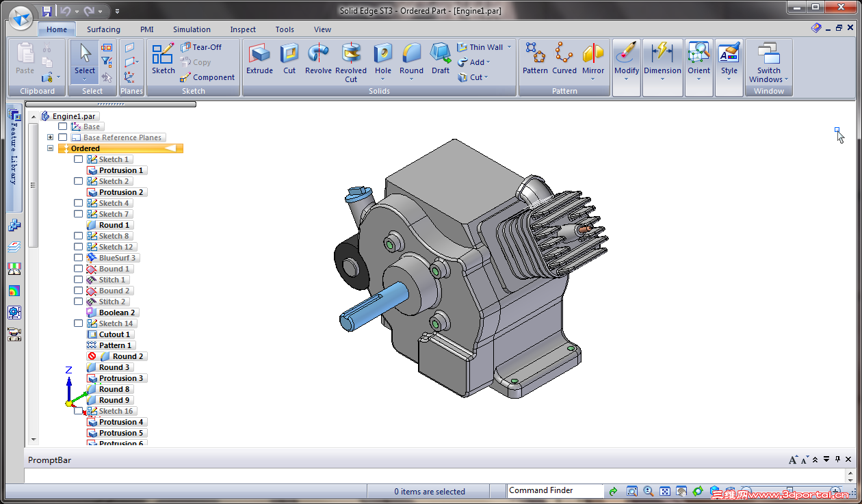Choose the Revolve tool

pos(318,59)
